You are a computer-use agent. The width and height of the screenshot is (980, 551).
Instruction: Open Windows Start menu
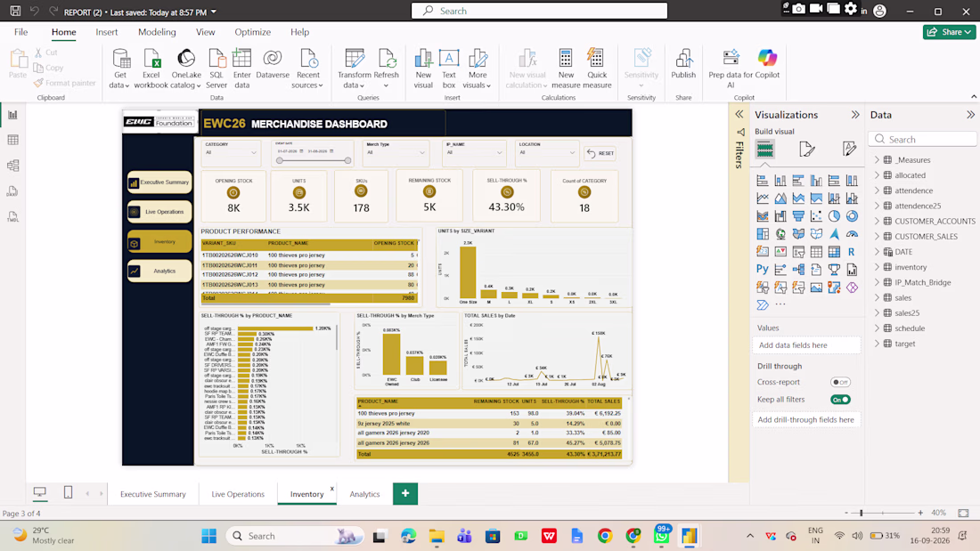208,536
